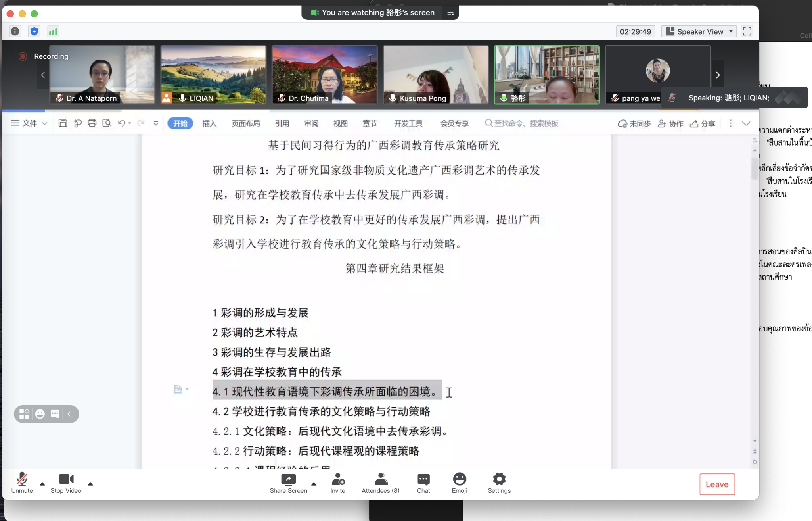Open the 页面布局 ribbon tab

(246, 123)
